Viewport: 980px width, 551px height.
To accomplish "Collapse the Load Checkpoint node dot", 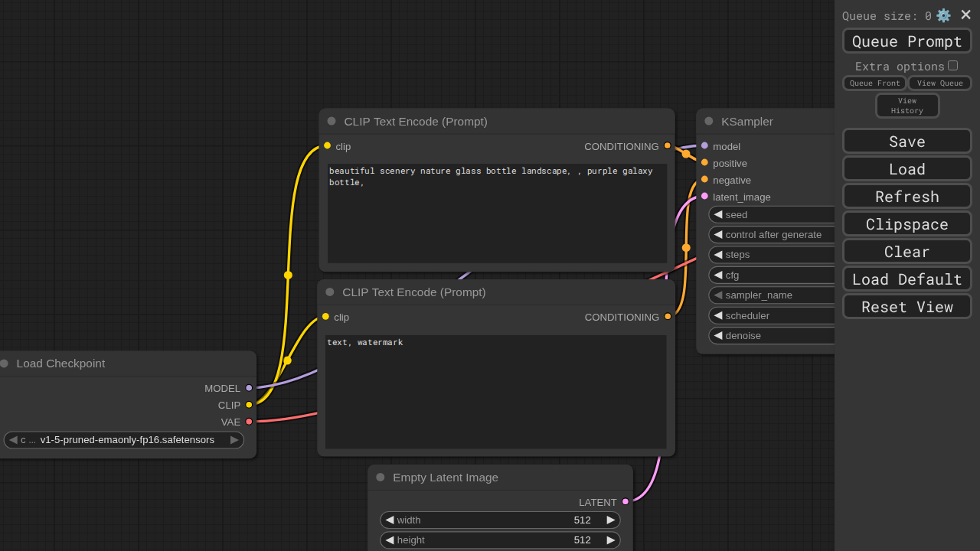I will [x=4, y=364].
